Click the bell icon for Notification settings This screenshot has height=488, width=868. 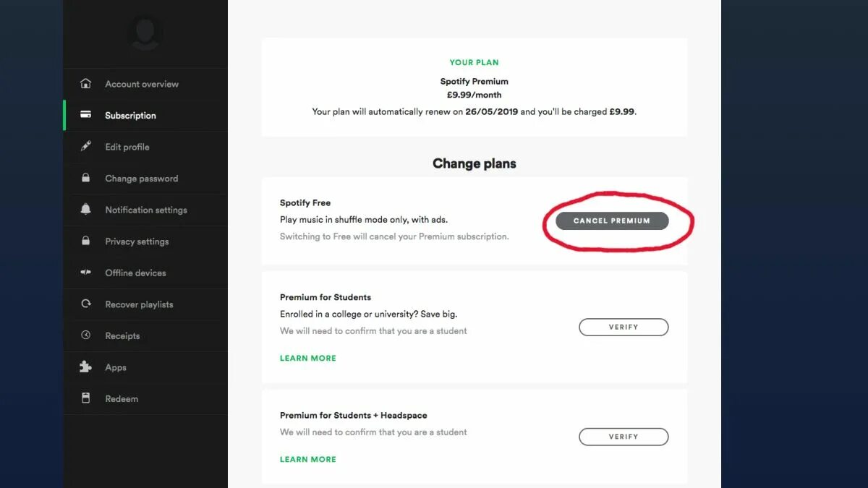click(x=85, y=210)
